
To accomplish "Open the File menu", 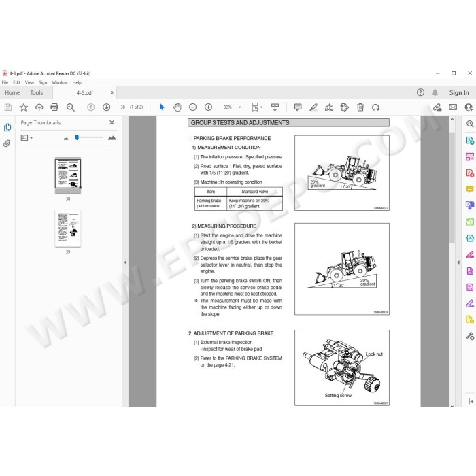I will click(x=5, y=82).
